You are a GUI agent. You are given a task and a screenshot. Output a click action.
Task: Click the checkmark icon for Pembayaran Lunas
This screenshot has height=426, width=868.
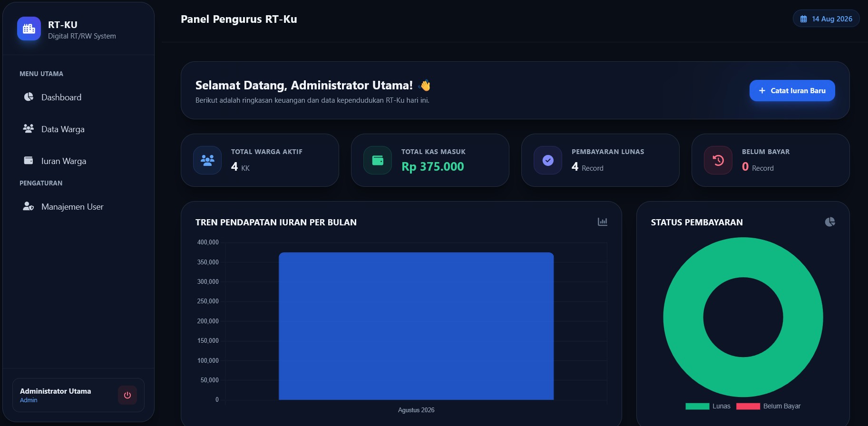pyautogui.click(x=548, y=160)
